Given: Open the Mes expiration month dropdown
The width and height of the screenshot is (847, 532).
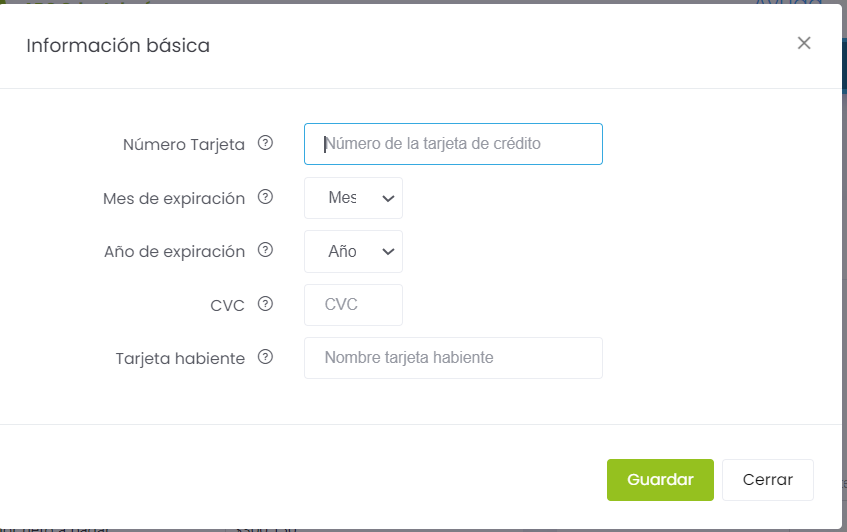Looking at the screenshot, I should click(x=353, y=198).
